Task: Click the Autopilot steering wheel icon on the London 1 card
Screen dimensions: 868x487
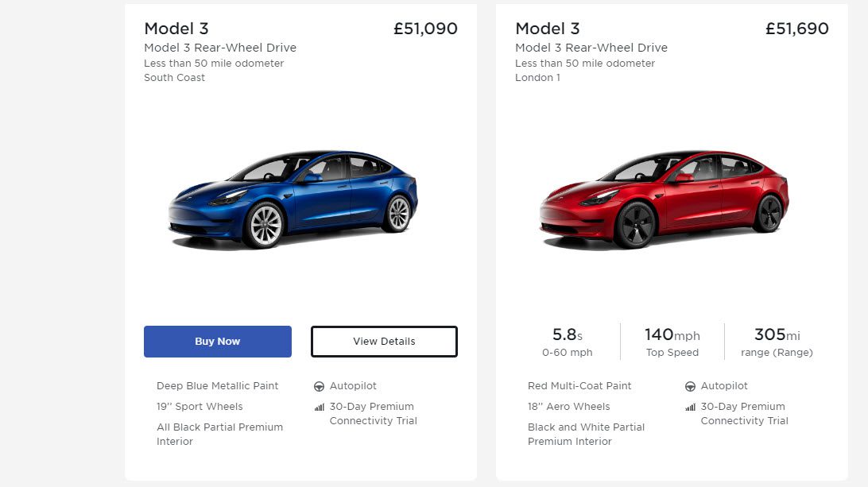Action: tap(690, 387)
